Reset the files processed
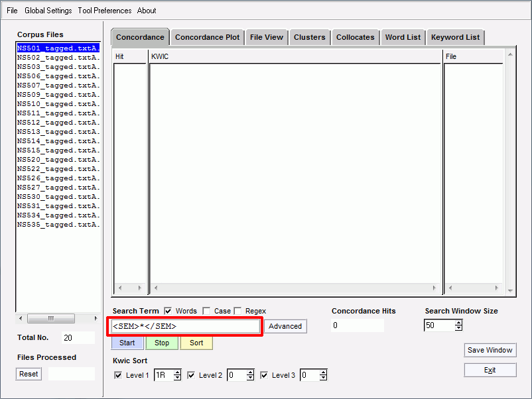The height and width of the screenshot is (399, 532). coord(29,374)
